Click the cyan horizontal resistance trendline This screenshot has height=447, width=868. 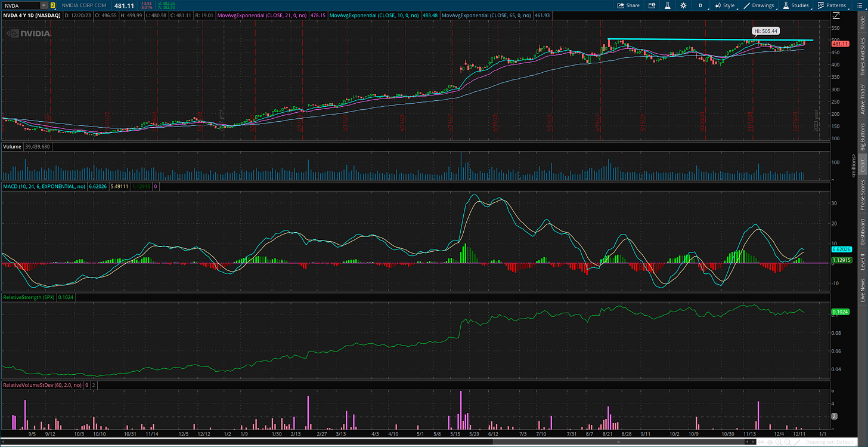[x=709, y=40]
